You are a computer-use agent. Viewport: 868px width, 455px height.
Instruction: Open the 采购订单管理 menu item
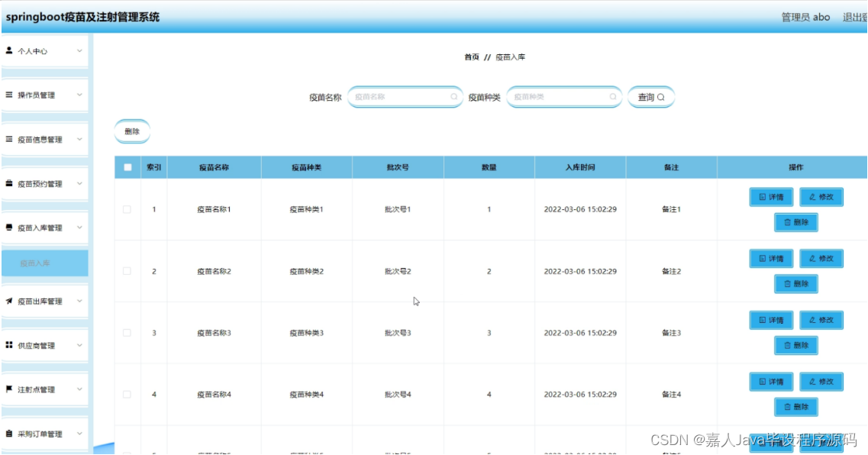tap(45, 434)
